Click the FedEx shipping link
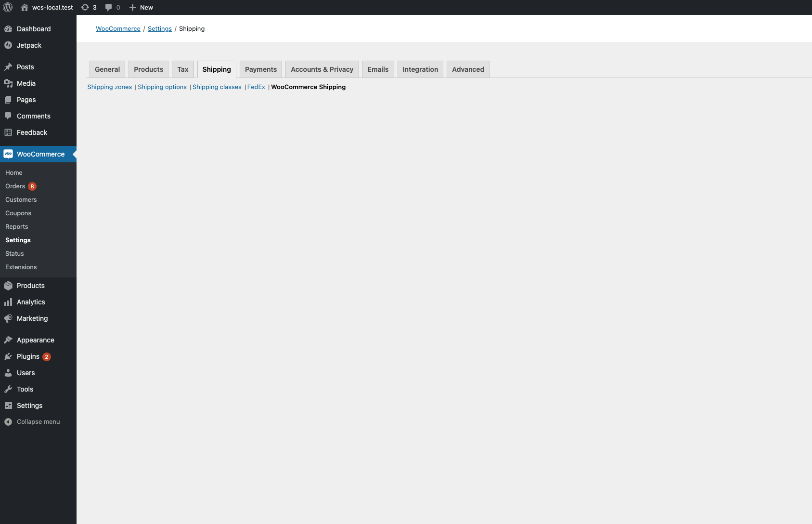The height and width of the screenshot is (524, 812). pos(256,87)
